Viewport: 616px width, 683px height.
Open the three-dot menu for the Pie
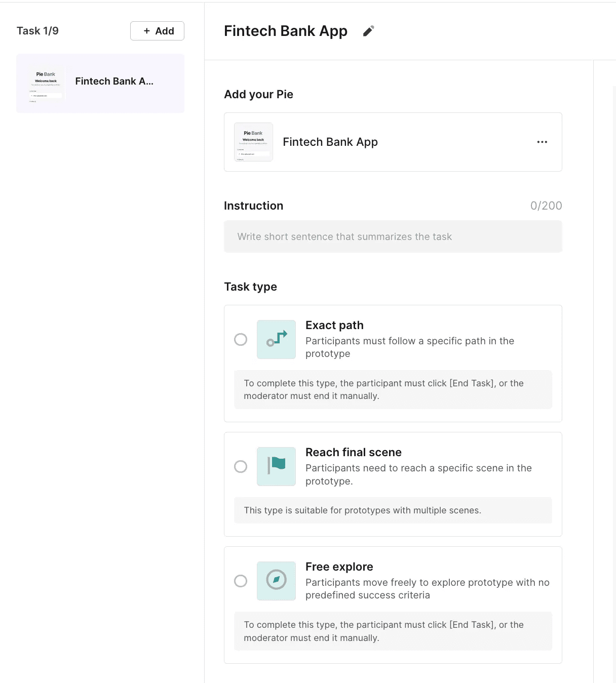(542, 142)
